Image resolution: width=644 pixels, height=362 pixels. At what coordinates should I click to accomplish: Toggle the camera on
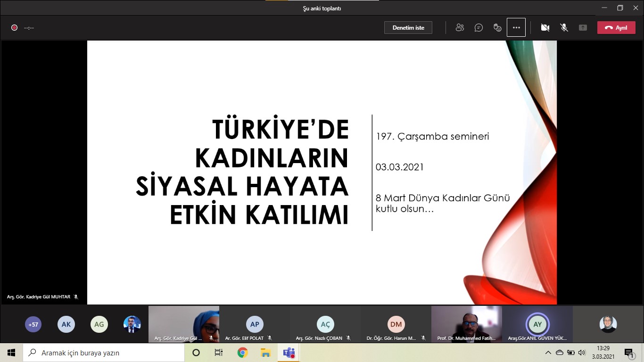click(x=545, y=28)
